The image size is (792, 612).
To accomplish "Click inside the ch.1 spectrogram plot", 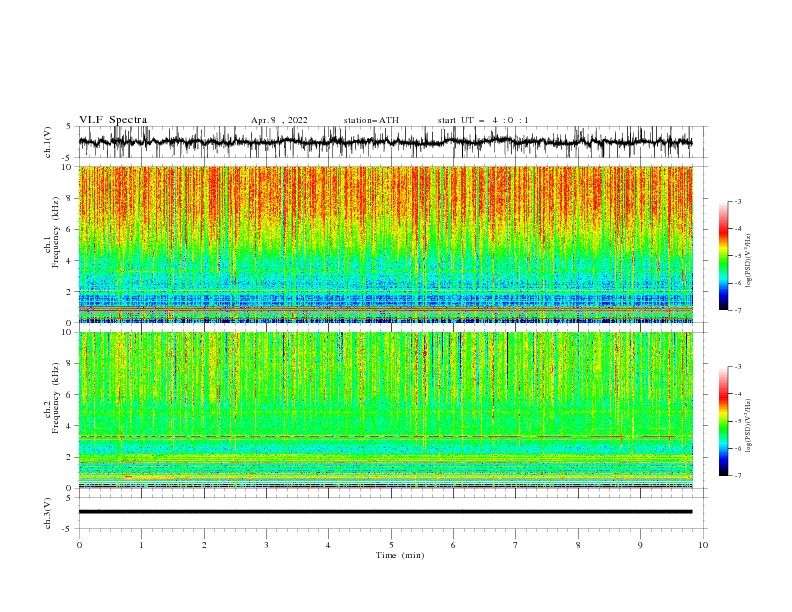I will 385,244.
